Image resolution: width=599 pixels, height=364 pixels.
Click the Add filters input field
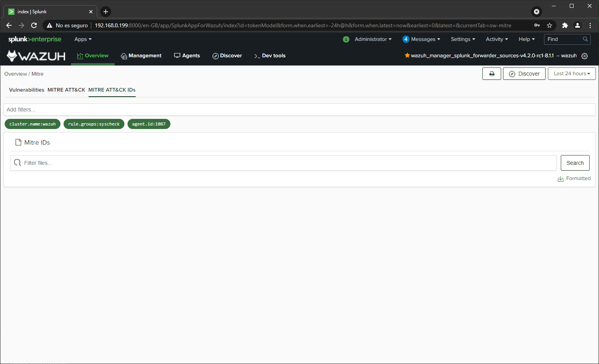click(x=156, y=110)
